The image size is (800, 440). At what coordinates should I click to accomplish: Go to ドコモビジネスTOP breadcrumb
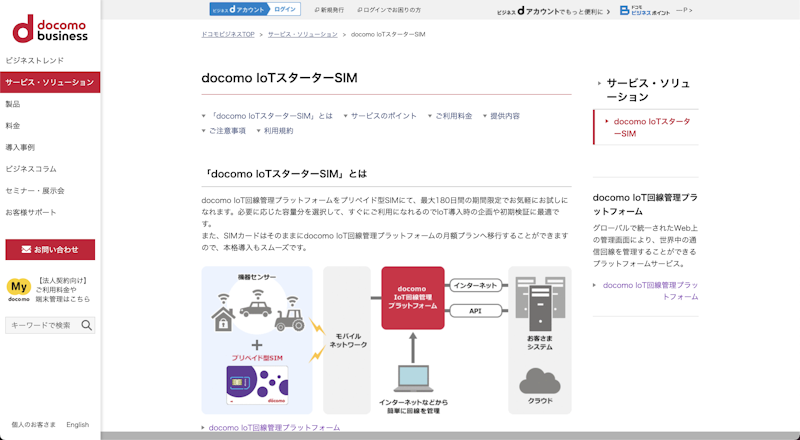[228, 34]
